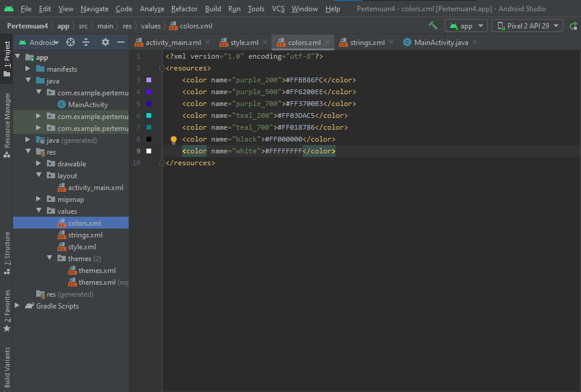
Task: Expand the manifests folder
Action: click(x=28, y=69)
